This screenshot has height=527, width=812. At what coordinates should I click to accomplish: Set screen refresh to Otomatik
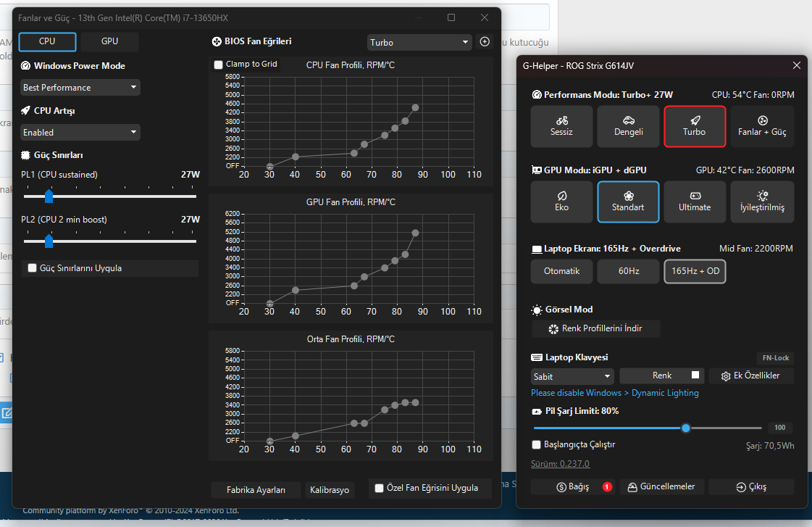click(561, 271)
